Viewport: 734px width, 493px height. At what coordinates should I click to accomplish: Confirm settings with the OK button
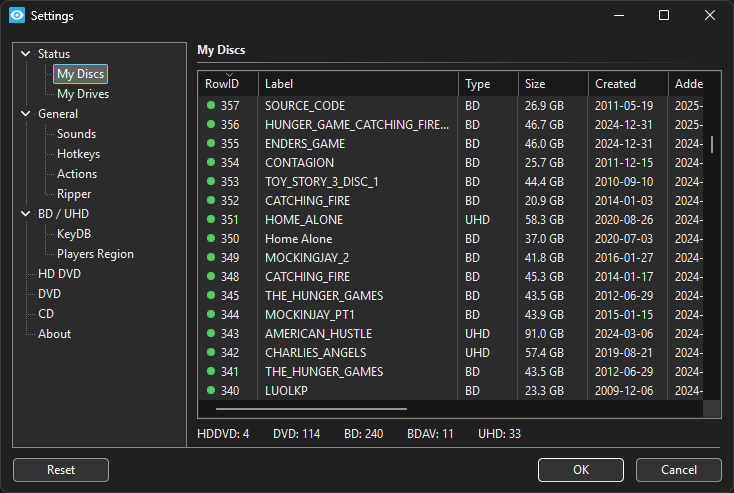(580, 470)
